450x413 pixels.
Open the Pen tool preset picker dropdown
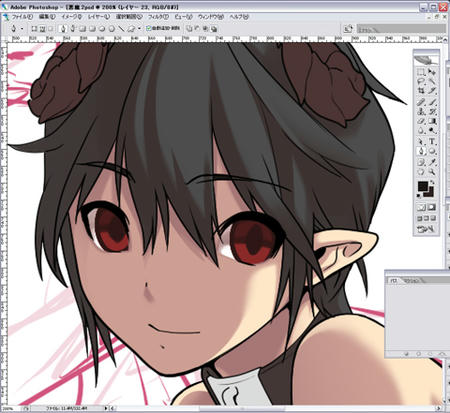22,29
